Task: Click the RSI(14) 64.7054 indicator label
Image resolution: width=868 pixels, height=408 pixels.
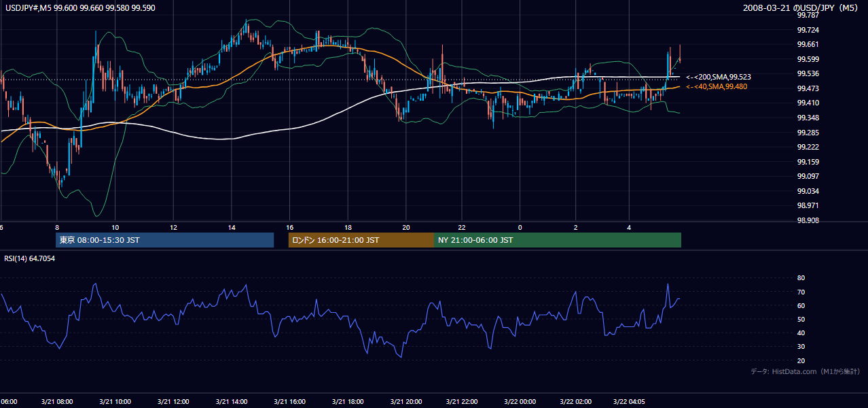Action: click(x=30, y=258)
